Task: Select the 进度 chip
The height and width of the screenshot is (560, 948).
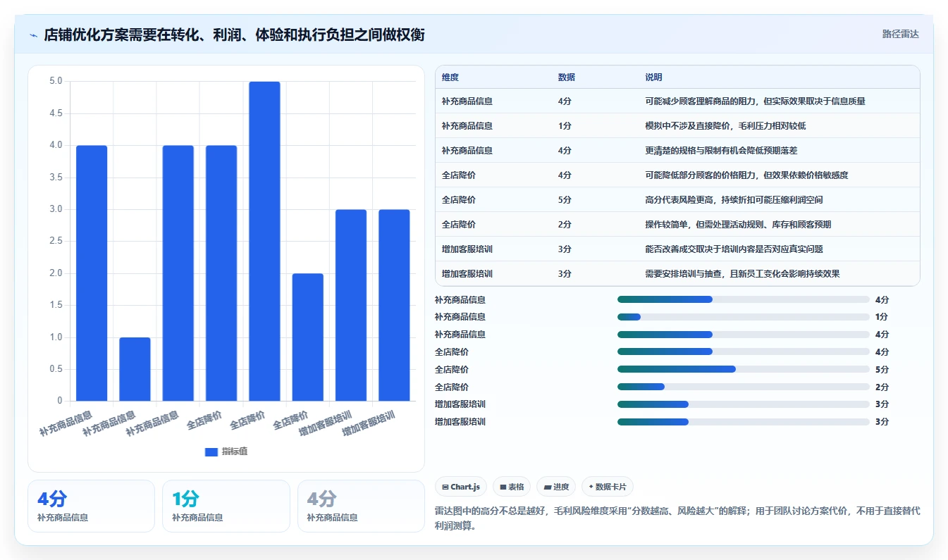Action: click(556, 487)
